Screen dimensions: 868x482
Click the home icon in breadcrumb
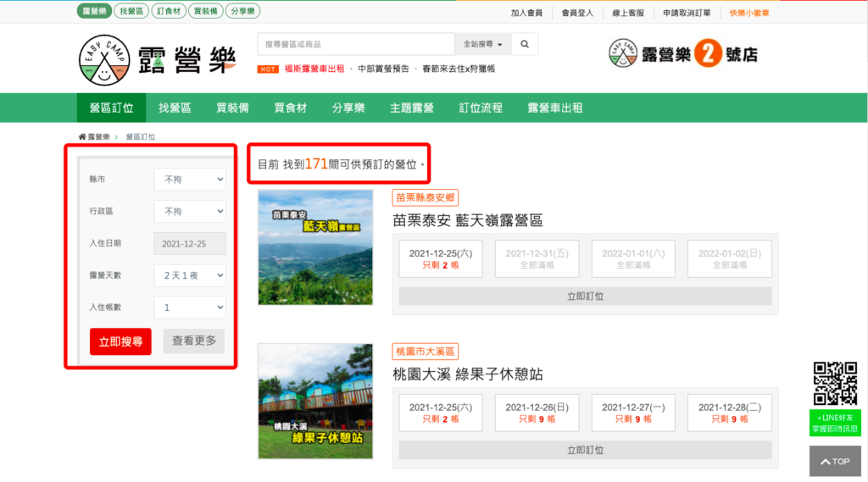point(82,136)
